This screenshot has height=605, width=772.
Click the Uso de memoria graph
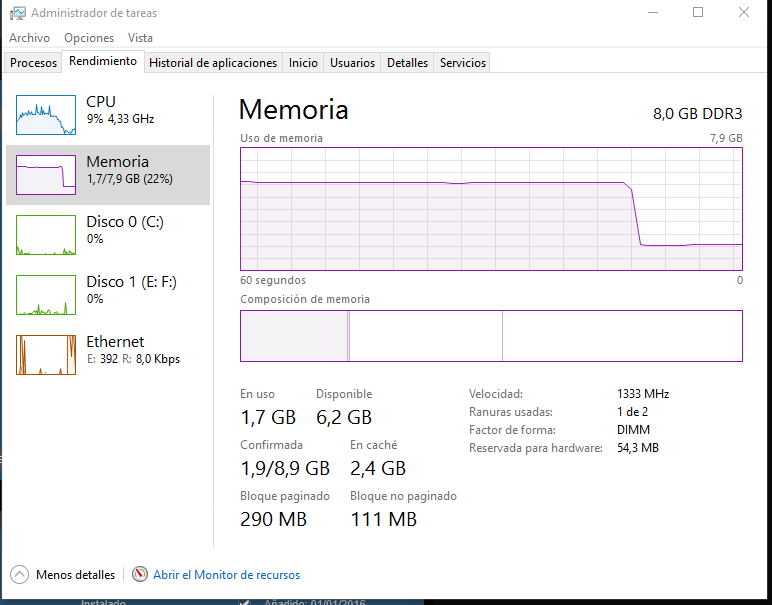(x=491, y=208)
